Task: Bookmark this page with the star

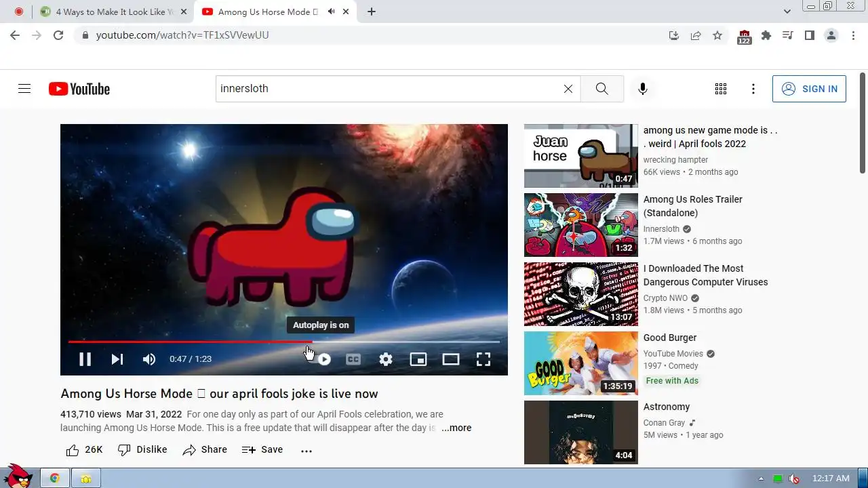Action: tap(717, 35)
